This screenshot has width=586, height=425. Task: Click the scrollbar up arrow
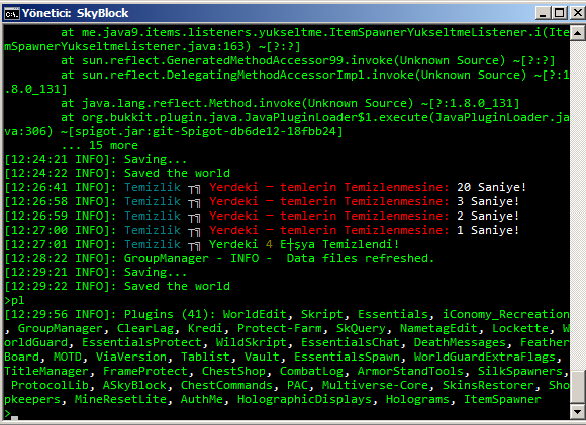(577, 33)
